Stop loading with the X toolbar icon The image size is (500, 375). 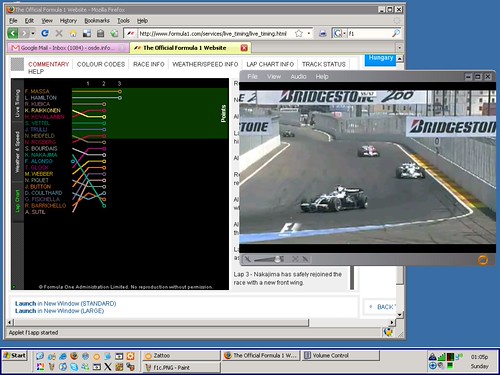(x=59, y=33)
